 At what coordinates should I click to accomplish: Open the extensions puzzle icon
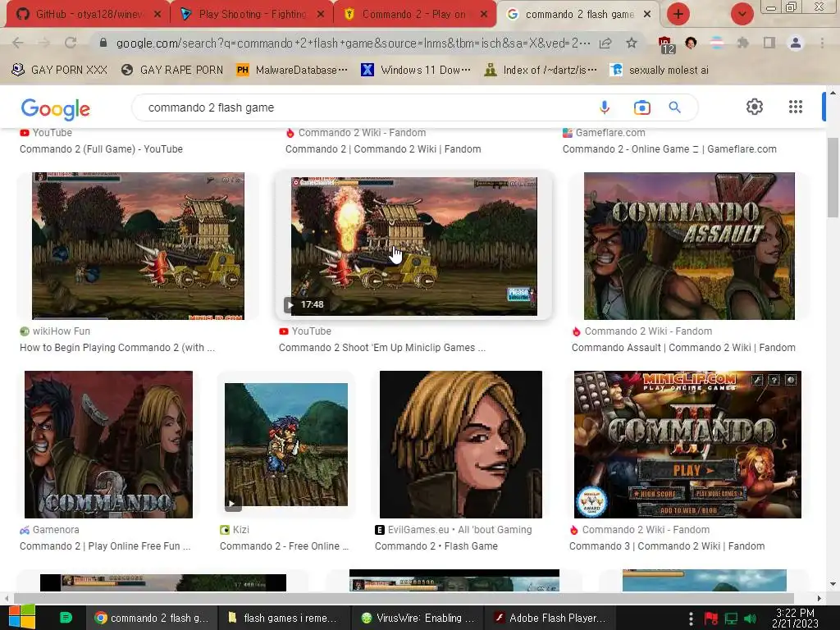pyautogui.click(x=742, y=43)
